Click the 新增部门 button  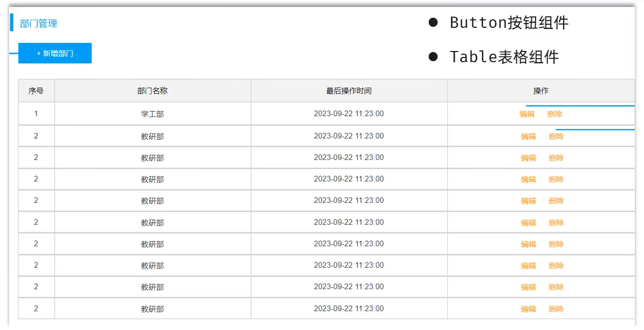click(x=55, y=53)
